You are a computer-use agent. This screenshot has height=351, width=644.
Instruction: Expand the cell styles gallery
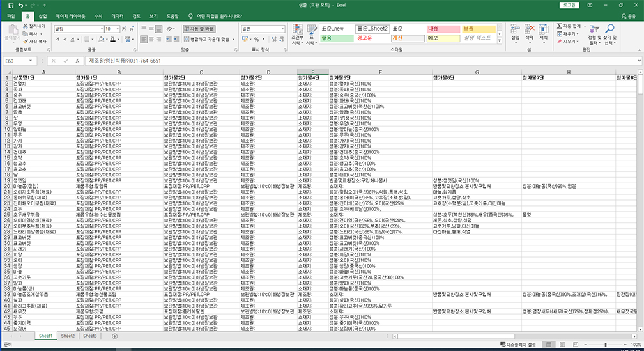pyautogui.click(x=500, y=41)
